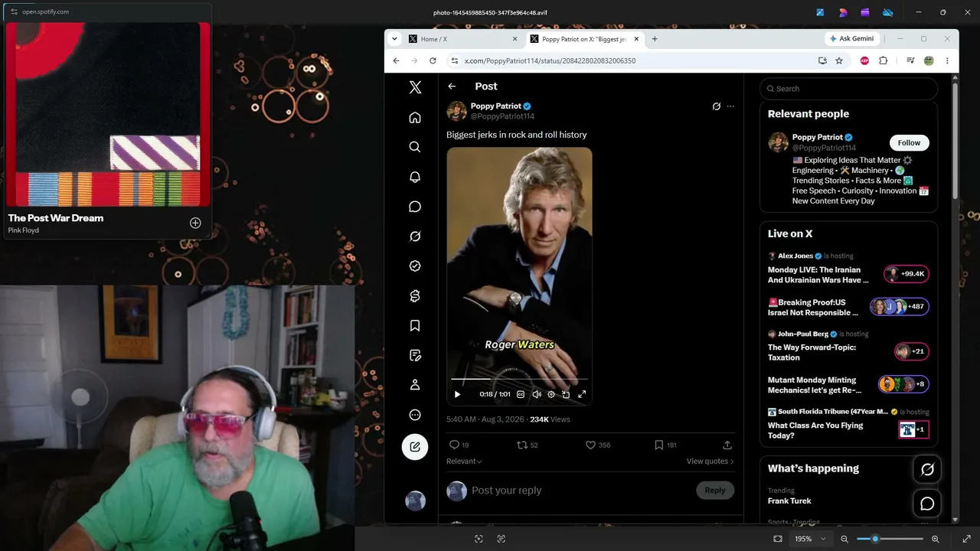
Task: Click the x.com address bar URL
Action: pos(550,60)
